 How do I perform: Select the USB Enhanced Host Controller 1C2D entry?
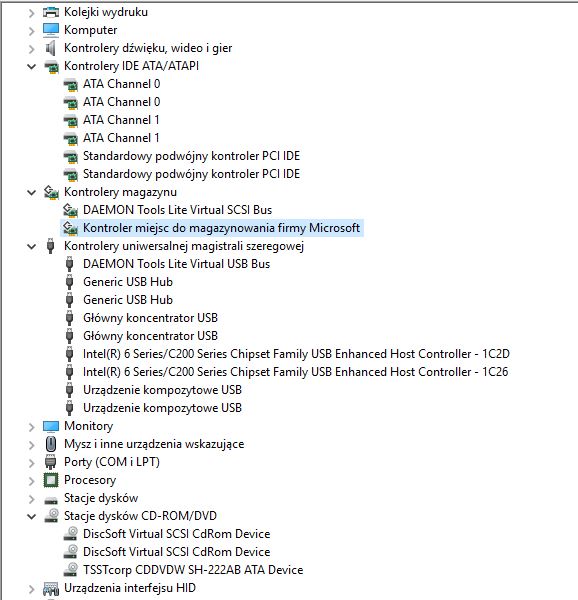coord(296,354)
